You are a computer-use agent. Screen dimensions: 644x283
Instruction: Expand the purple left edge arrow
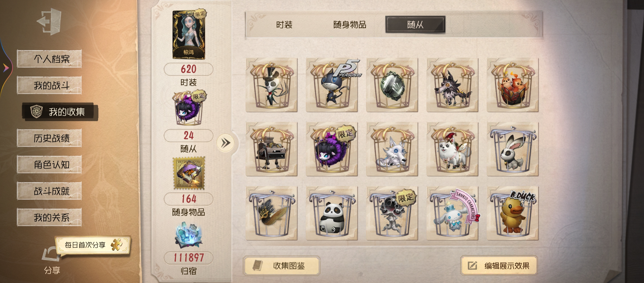pyautogui.click(x=6, y=68)
